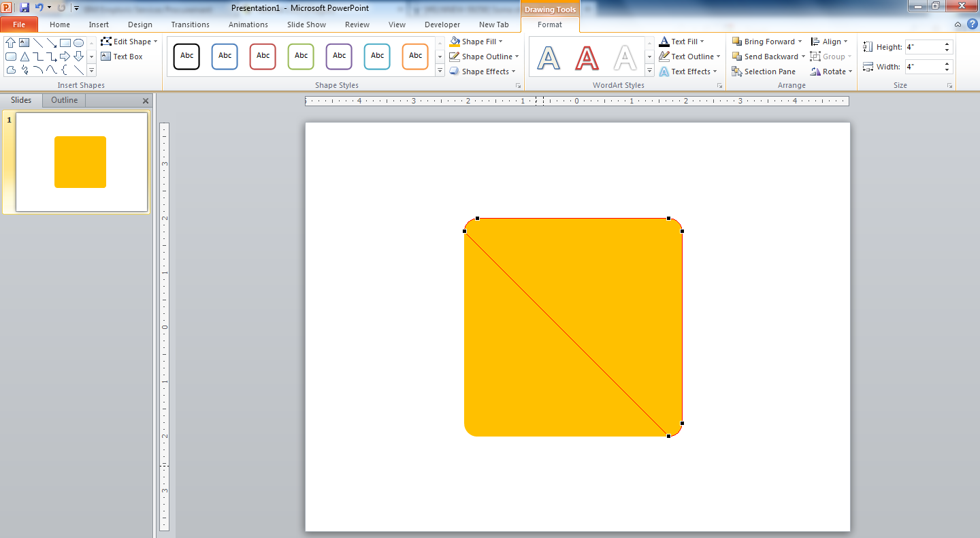
Task: Apply the green outline Abc shape style
Action: tap(301, 57)
